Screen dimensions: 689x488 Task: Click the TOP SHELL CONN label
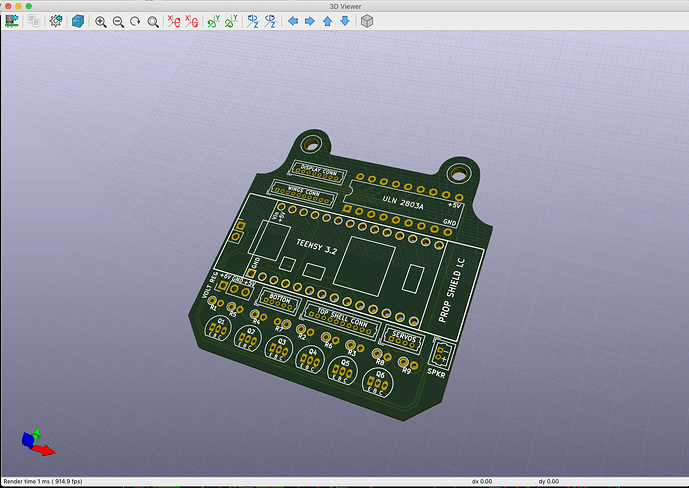(x=342, y=317)
